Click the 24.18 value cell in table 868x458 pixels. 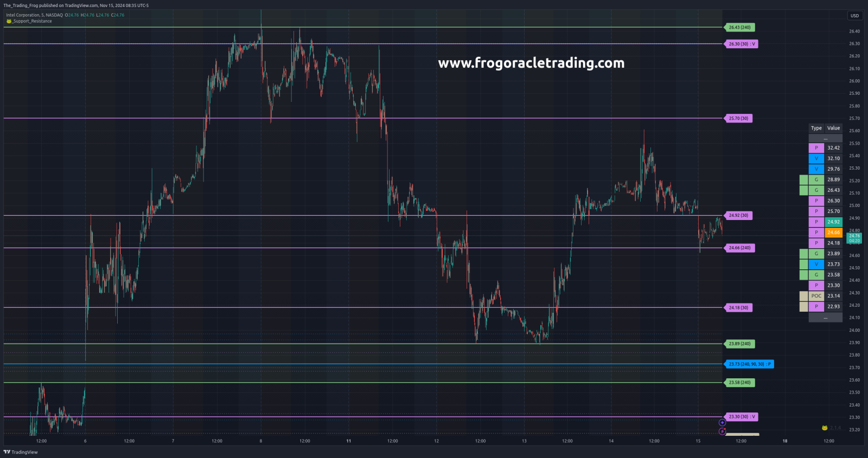[x=834, y=243]
